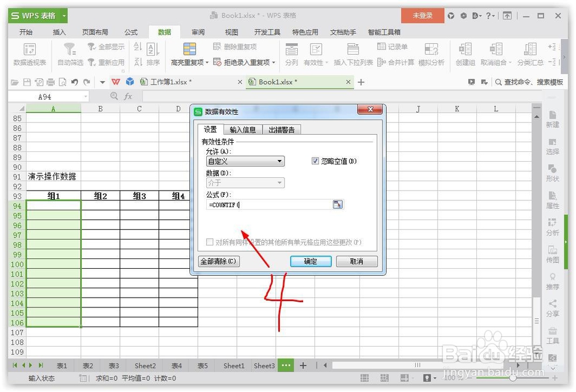Click the Not Logged In (未登录) button

point(422,16)
